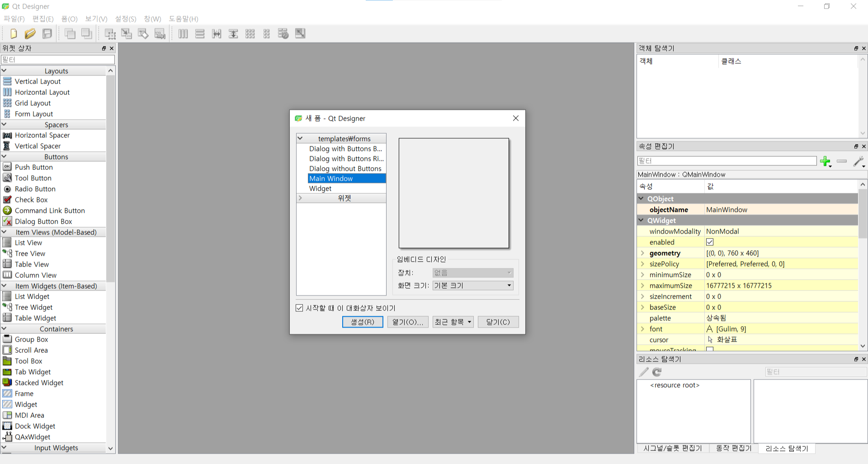Viewport: 868px width, 464px height.
Task: Open the 보기(V) menu
Action: click(x=96, y=19)
